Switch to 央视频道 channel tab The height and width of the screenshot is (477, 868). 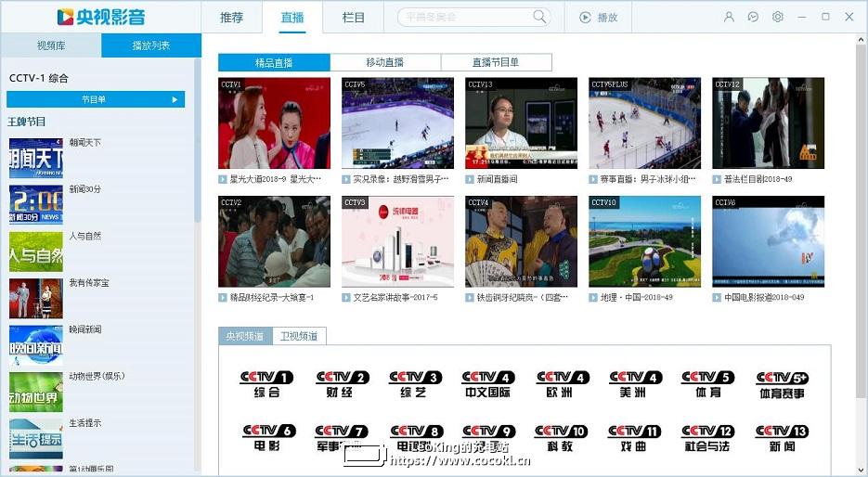click(245, 336)
